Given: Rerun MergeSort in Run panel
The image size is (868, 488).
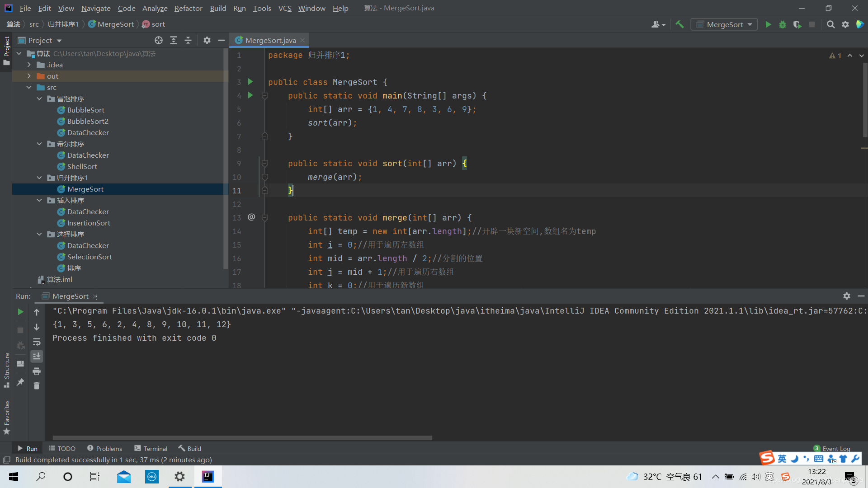Looking at the screenshot, I should [x=20, y=312].
